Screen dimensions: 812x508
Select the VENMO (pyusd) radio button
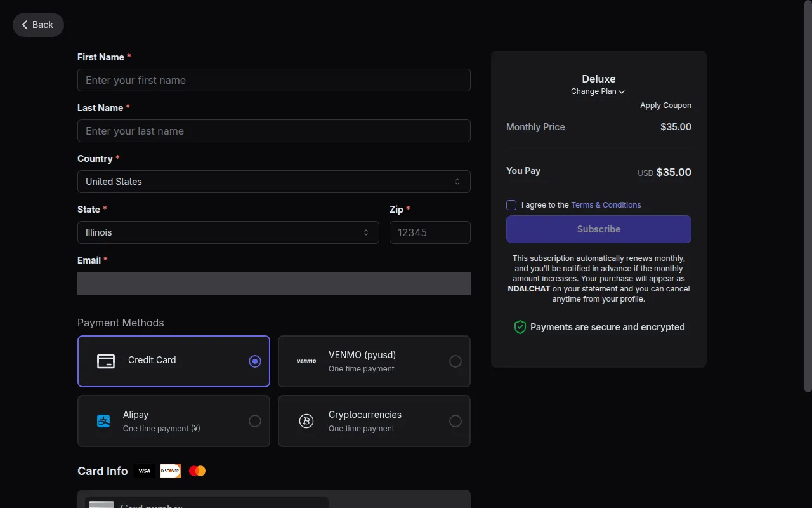(455, 361)
